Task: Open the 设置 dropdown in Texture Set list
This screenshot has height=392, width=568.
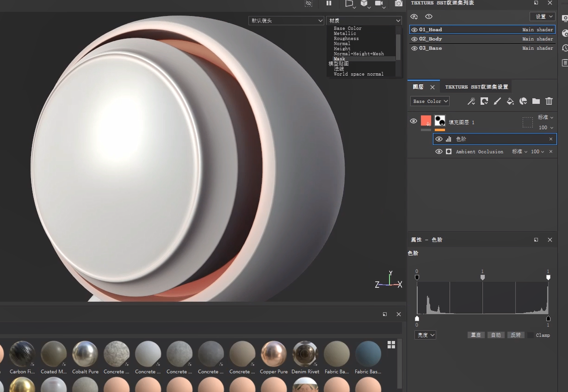Action: coord(542,16)
